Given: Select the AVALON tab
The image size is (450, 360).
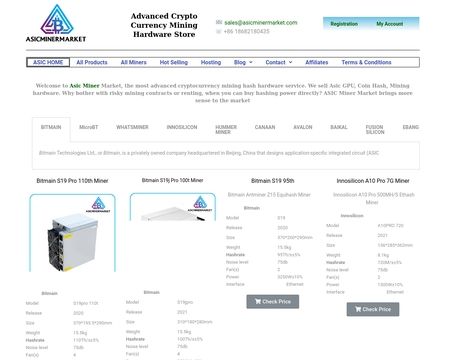Looking at the screenshot, I should [303, 127].
